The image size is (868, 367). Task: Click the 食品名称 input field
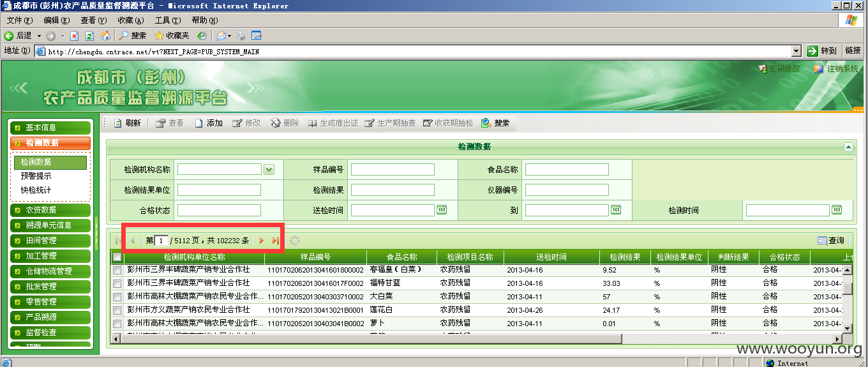pyautogui.click(x=567, y=170)
